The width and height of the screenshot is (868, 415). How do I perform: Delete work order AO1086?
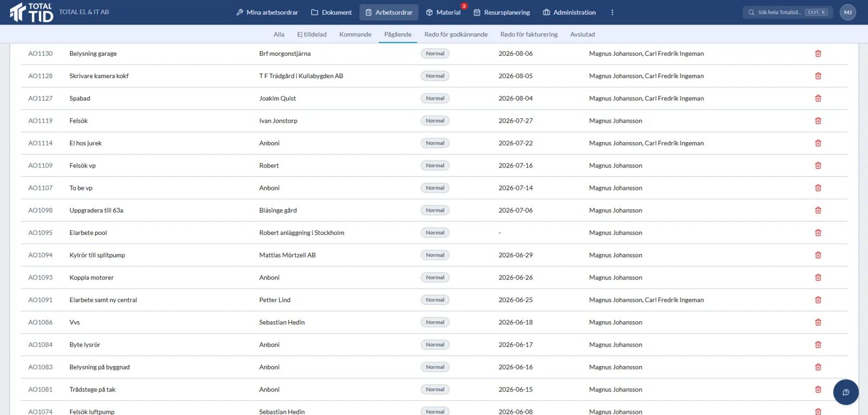818,322
